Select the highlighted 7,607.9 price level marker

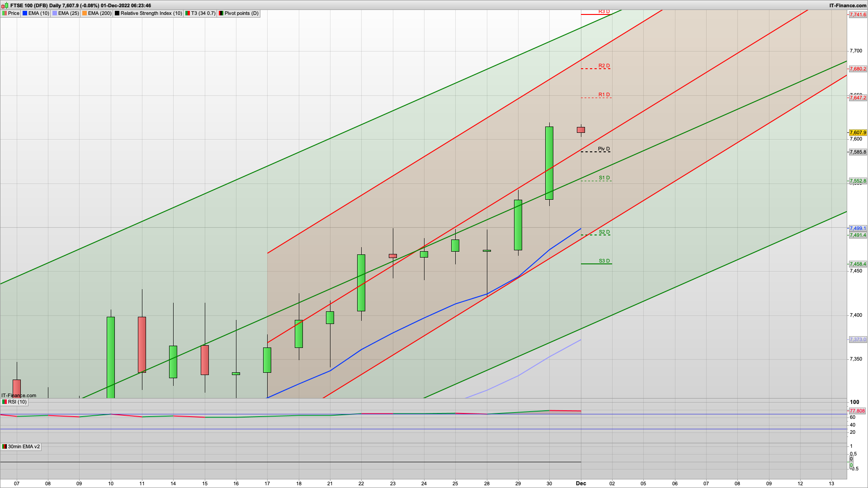(x=858, y=133)
